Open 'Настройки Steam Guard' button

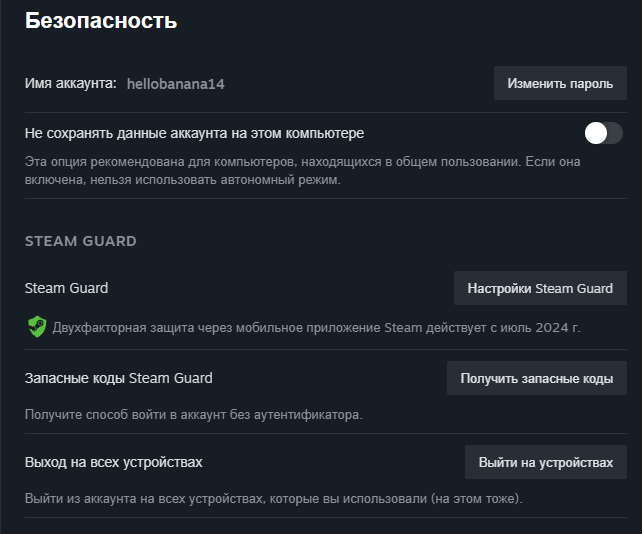(540, 288)
